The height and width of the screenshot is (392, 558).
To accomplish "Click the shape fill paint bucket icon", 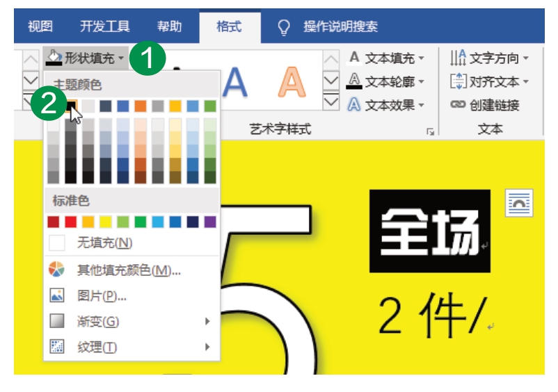I will tap(54, 58).
